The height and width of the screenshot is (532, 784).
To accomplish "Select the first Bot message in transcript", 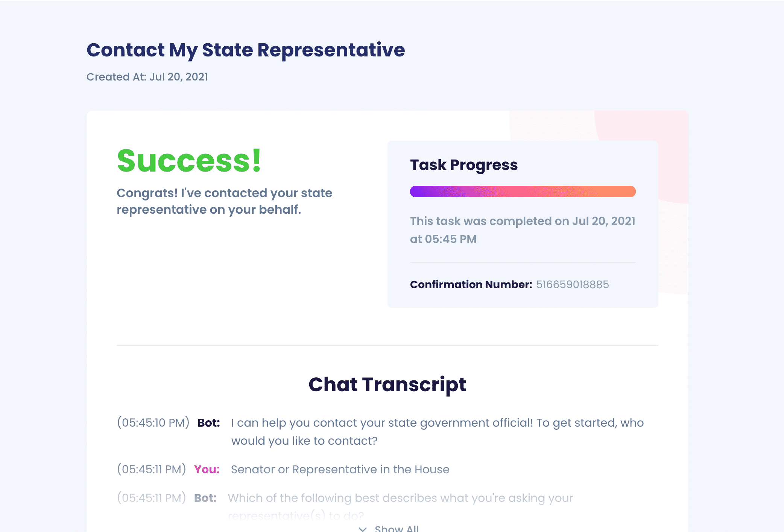I will (x=437, y=432).
